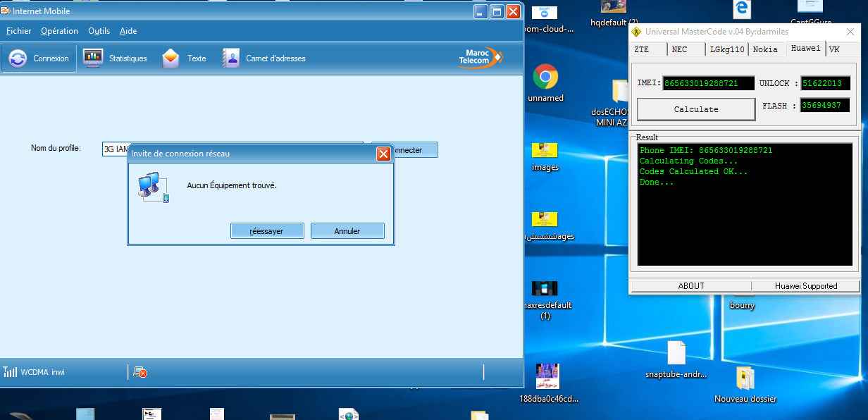This screenshot has height=420, width=868.
Task: Click 'Phone IMEI: 865633019288721' result line
Action: point(706,150)
